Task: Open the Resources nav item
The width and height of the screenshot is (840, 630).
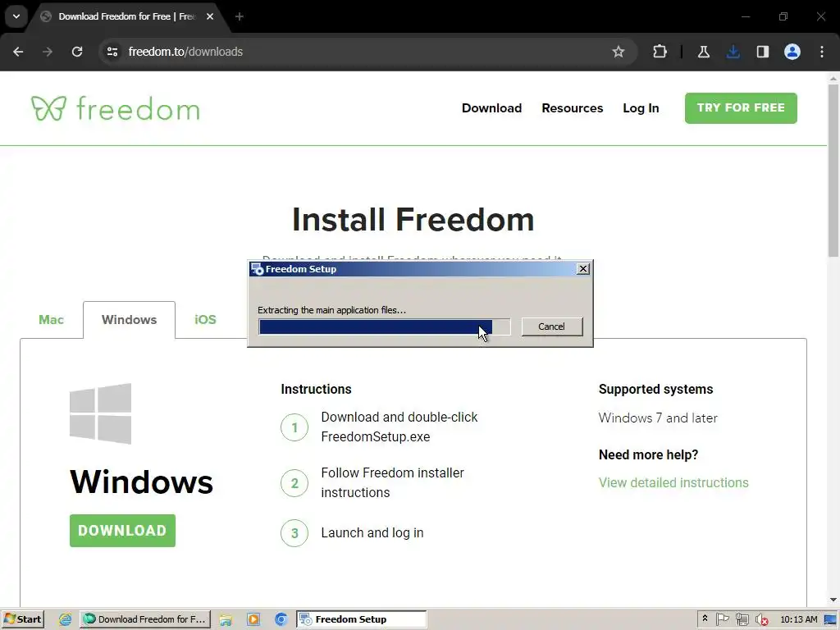Action: [x=572, y=108]
